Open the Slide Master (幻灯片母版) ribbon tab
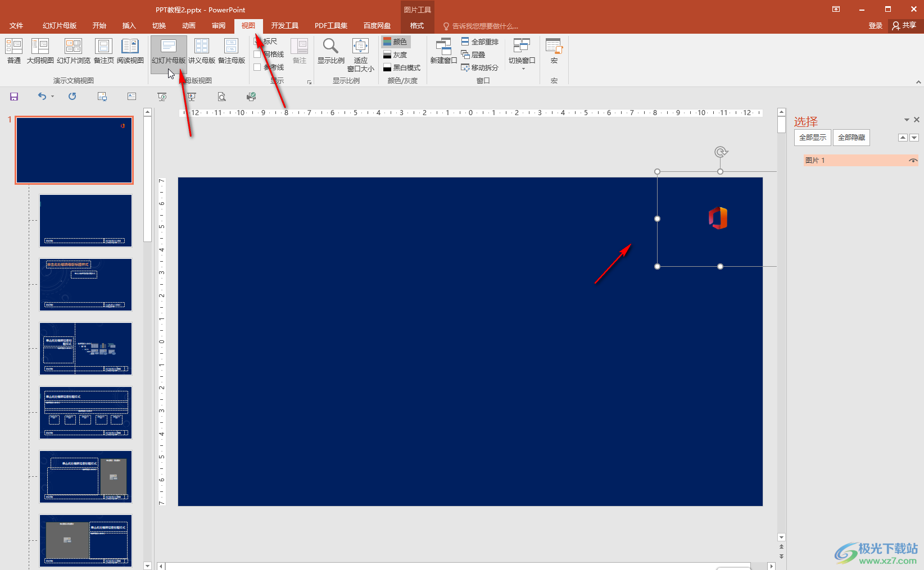Image resolution: width=924 pixels, height=570 pixels. click(60, 26)
